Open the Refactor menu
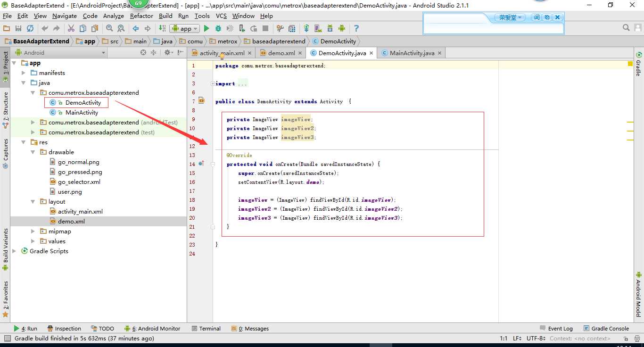 141,16
